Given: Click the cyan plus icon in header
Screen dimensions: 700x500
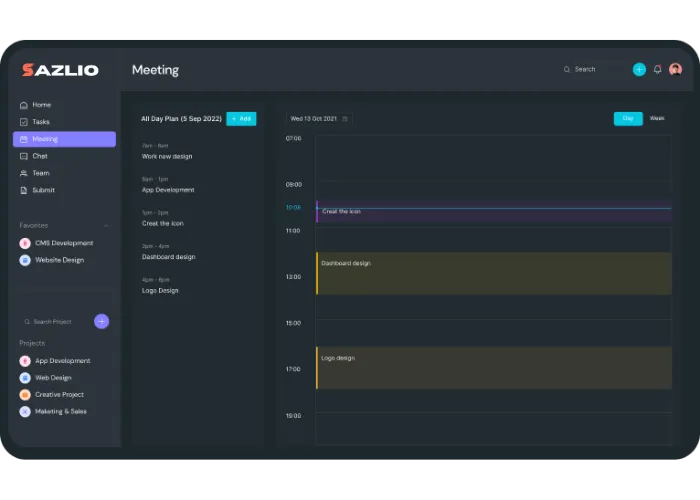Looking at the screenshot, I should [639, 69].
